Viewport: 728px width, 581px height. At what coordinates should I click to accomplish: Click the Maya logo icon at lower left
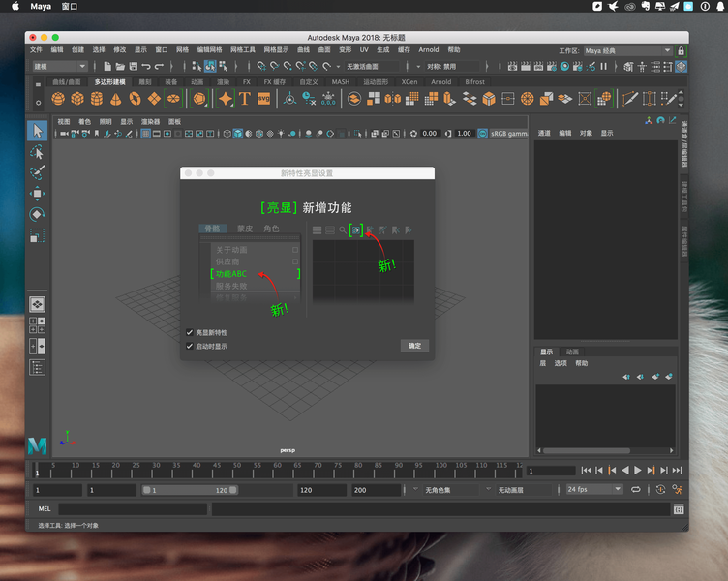[x=37, y=445]
